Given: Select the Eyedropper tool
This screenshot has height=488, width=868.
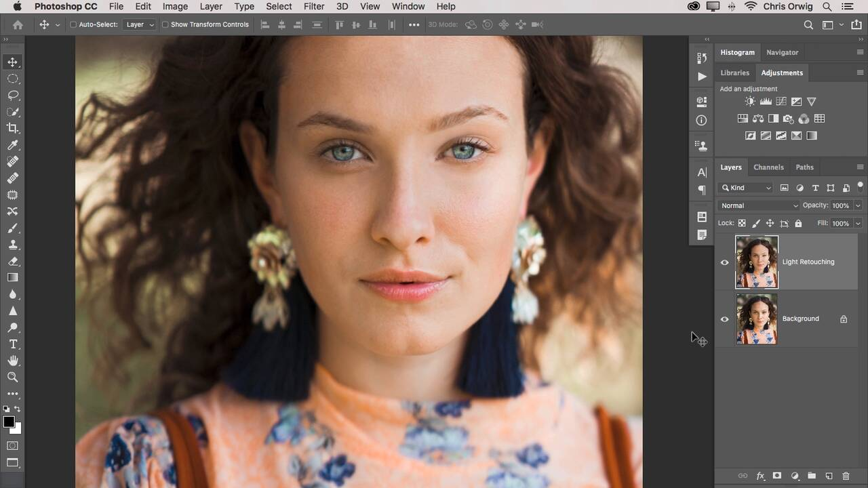Looking at the screenshot, I should (x=13, y=145).
